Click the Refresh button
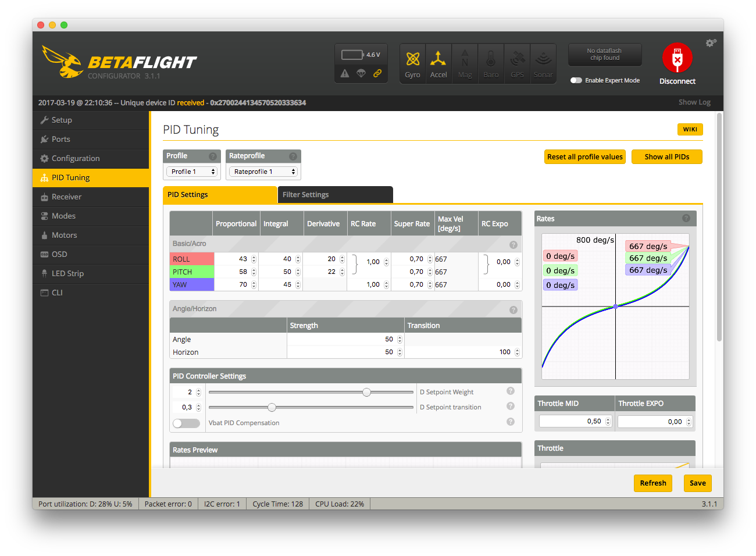This screenshot has width=756, height=556. (653, 483)
